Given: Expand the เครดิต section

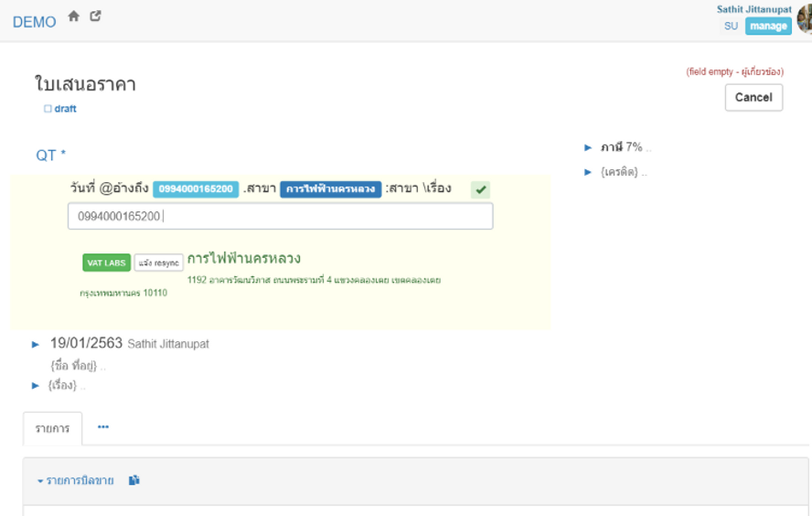Looking at the screenshot, I should 589,172.
